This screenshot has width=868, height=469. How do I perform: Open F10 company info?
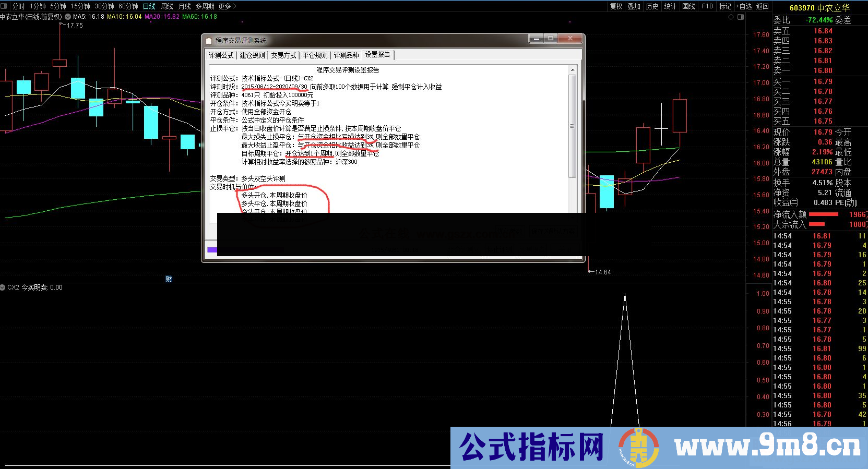pyautogui.click(x=707, y=6)
